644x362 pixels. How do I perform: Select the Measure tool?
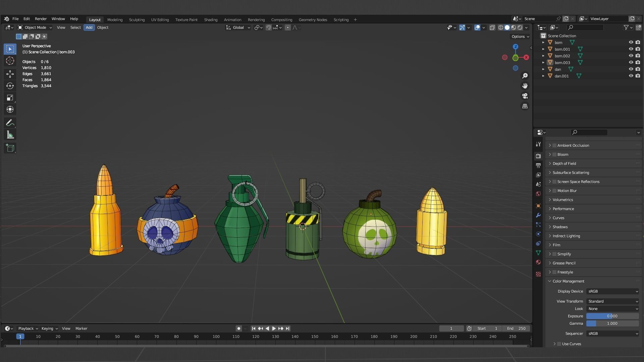[x=10, y=134]
